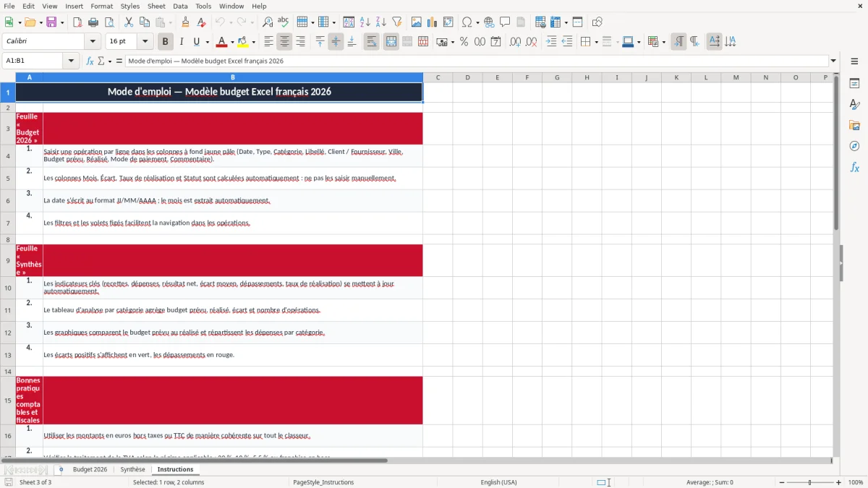The image size is (868, 488).
Task: Toggle Wrap Text
Action: pos(372,42)
